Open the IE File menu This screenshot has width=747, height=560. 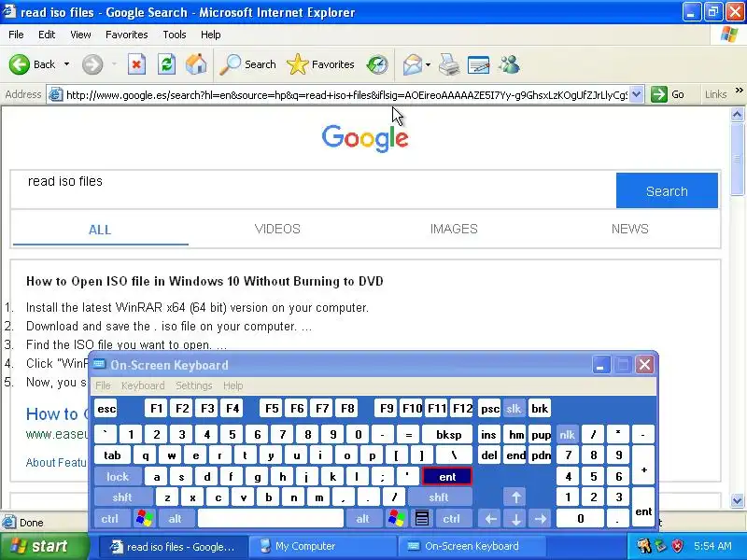[16, 35]
